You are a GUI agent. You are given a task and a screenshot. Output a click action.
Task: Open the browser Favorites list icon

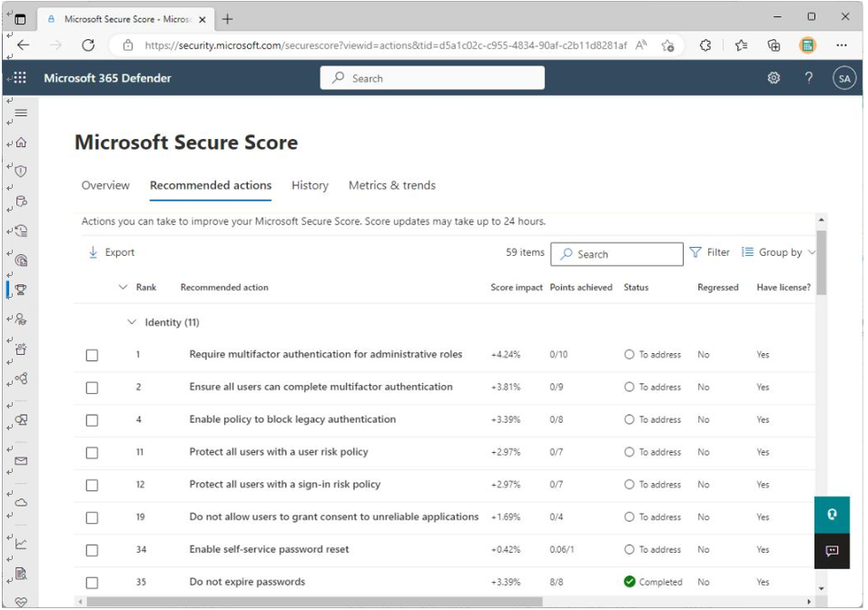(741, 45)
